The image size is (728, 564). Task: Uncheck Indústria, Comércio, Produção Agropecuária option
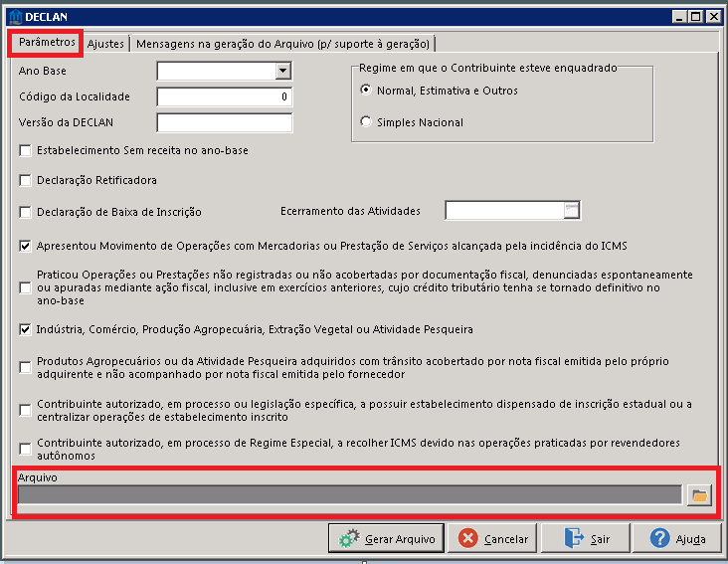pos(25,329)
